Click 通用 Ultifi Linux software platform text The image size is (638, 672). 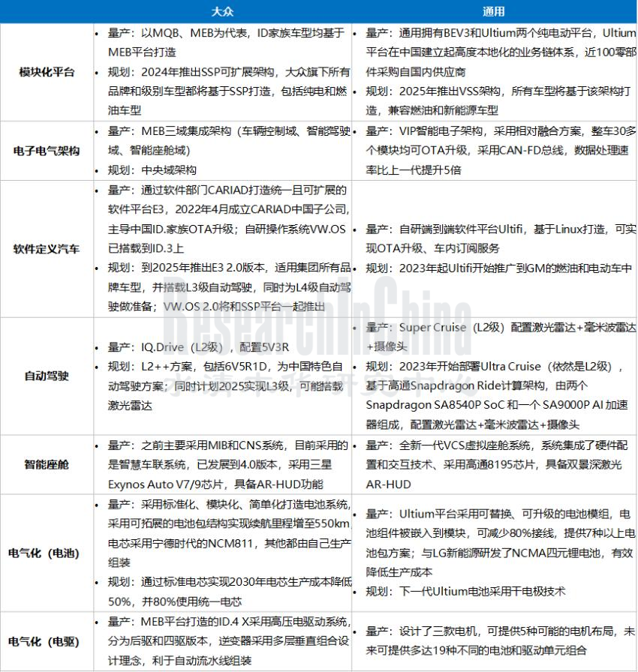501,238
